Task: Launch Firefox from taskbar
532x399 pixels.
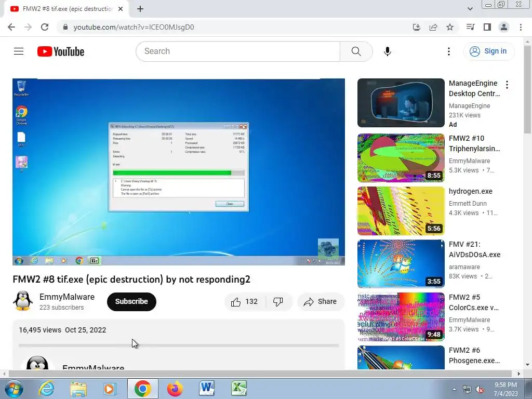Action: click(175, 389)
